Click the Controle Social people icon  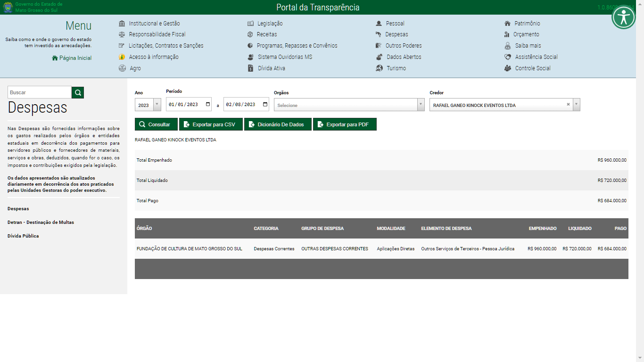507,68
